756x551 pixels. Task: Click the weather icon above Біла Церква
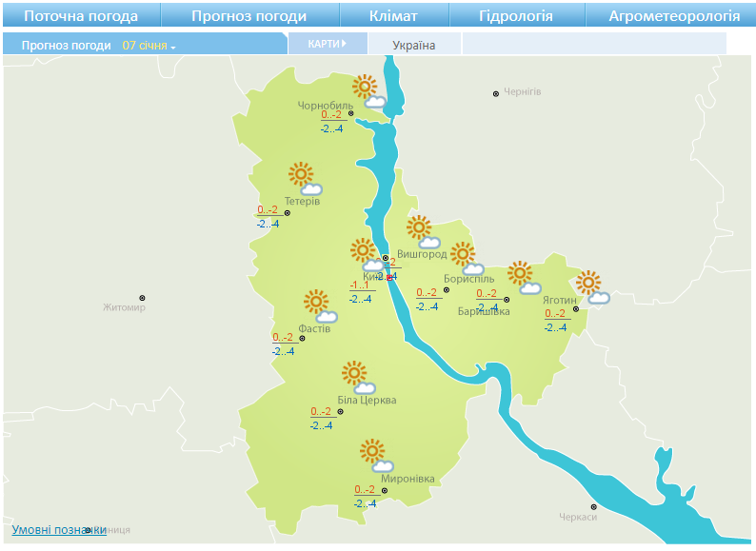[359, 378]
